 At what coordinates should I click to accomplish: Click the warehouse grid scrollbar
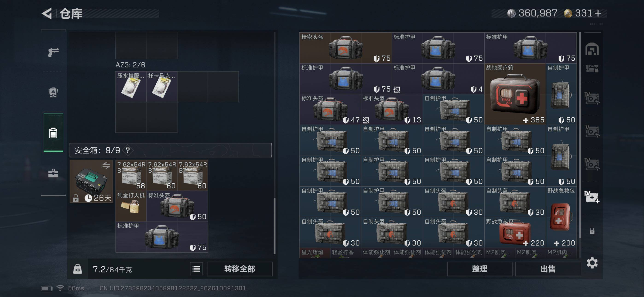point(580,135)
